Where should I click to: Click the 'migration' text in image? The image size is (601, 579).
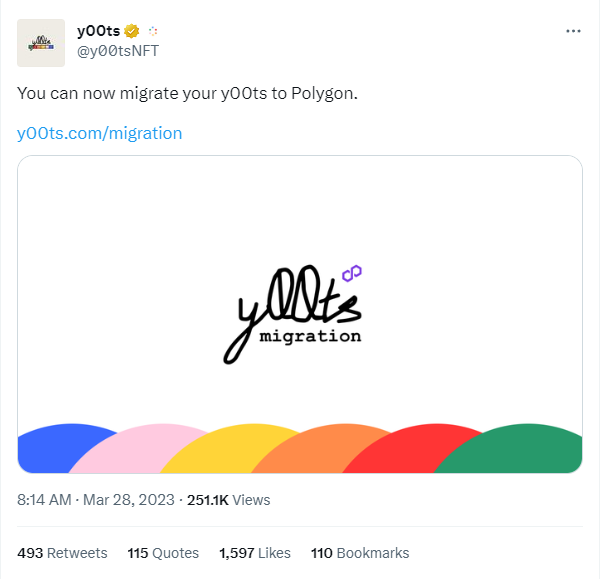(x=310, y=336)
